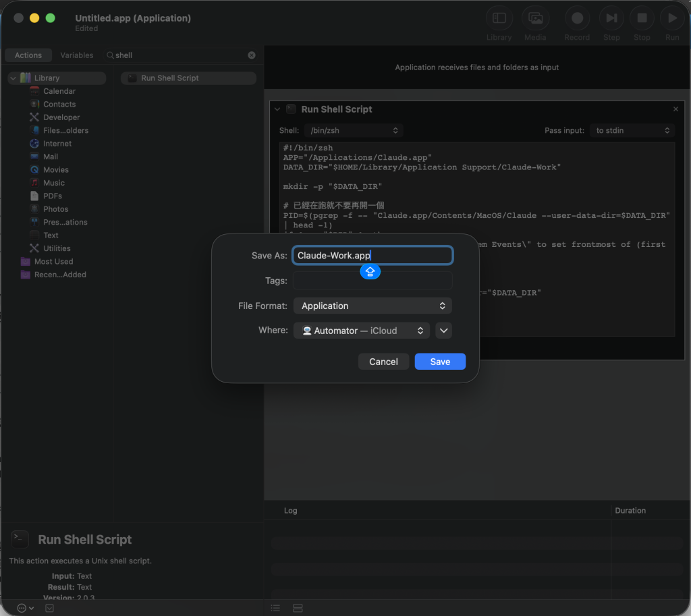Select the PDFs category
Viewport: 691px width, 616px height.
point(52,196)
